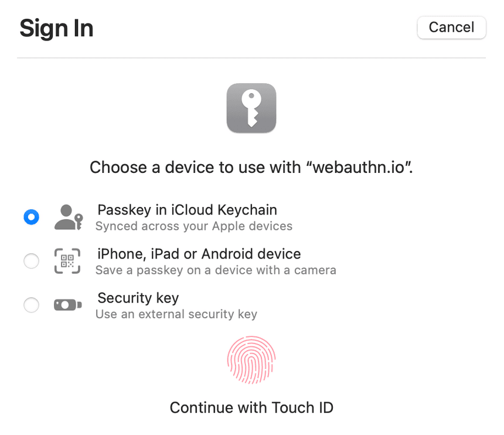Click the iPhone, iPad or Android device label
The width and height of the screenshot is (504, 435).
(x=199, y=254)
